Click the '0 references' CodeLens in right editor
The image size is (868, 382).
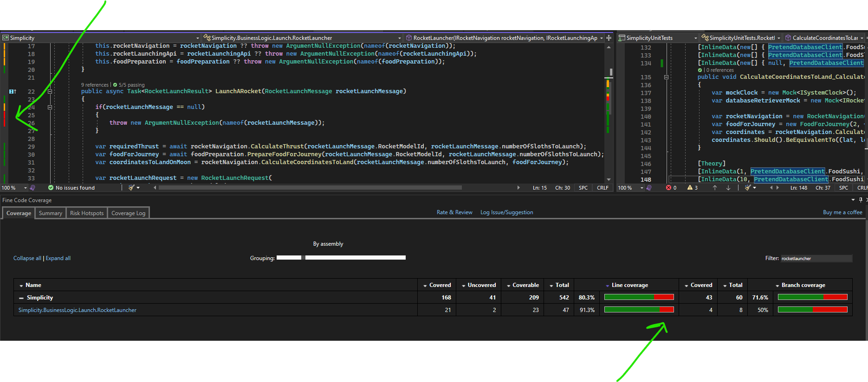pyautogui.click(x=720, y=70)
